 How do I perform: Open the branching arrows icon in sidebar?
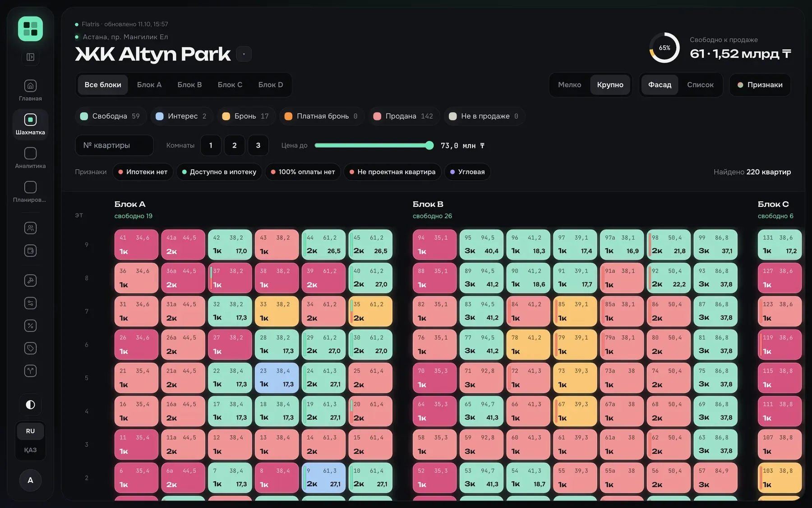30,371
